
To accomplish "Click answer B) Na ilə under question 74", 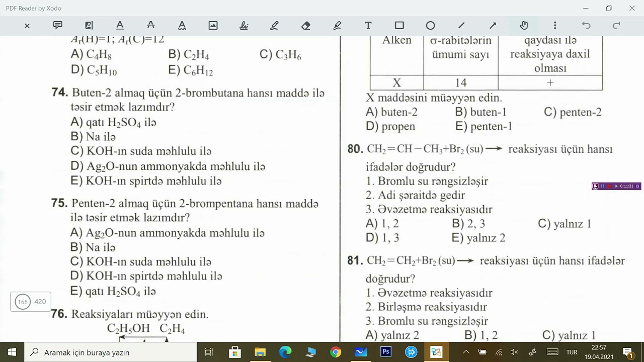I will click(x=94, y=137).
